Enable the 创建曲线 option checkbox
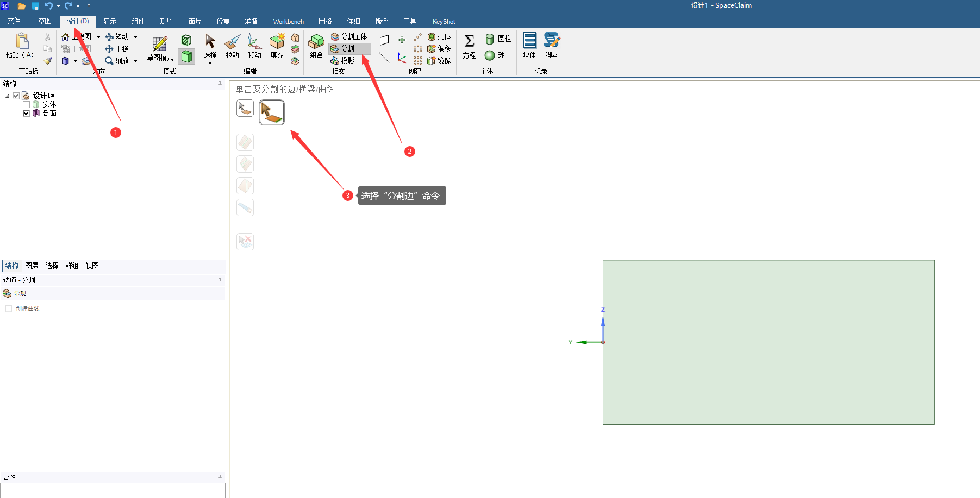 click(x=9, y=308)
